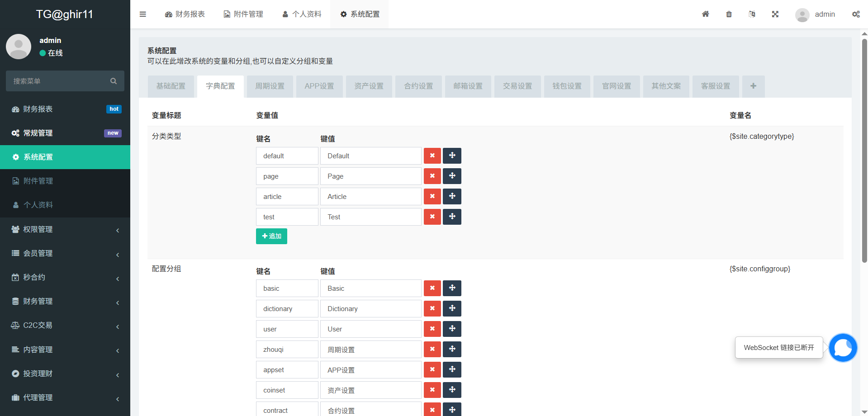Delete the 'default' category row
Screen dimensions: 868x416
tap(432, 156)
